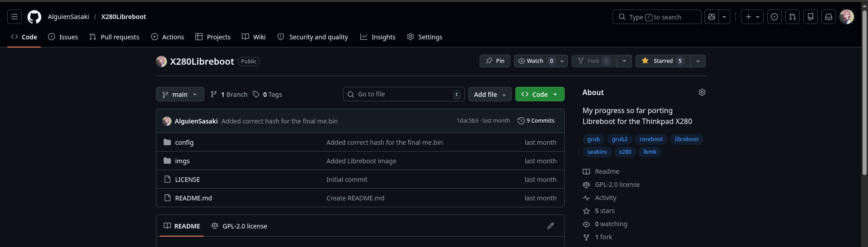Expand the Copilot dropdown arrow in header

click(x=724, y=17)
